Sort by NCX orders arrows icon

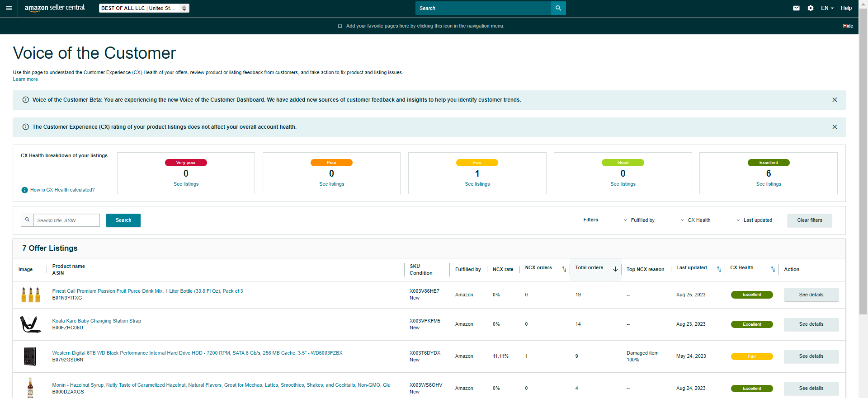pos(564,269)
